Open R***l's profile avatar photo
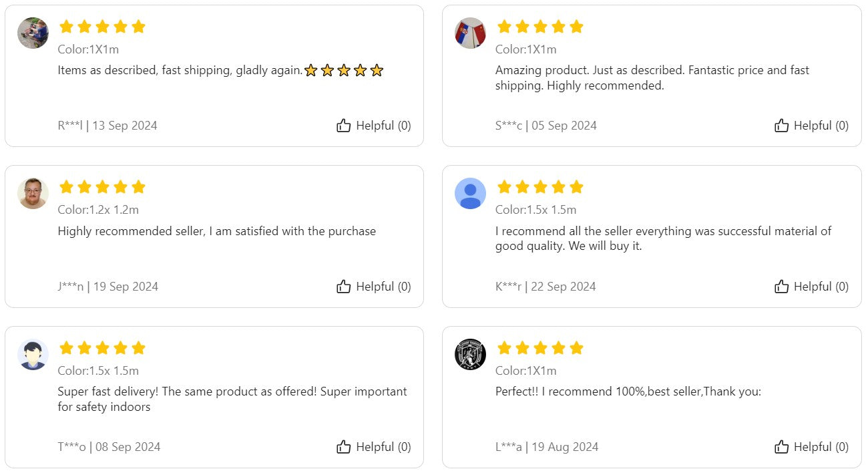Image resolution: width=868 pixels, height=473 pixels. coord(33,33)
